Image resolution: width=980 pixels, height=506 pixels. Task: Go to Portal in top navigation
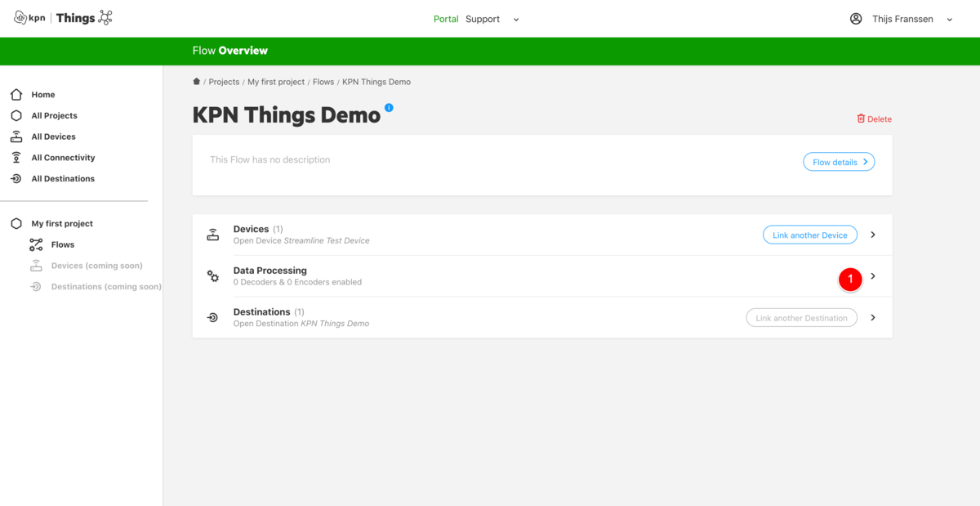(x=446, y=19)
